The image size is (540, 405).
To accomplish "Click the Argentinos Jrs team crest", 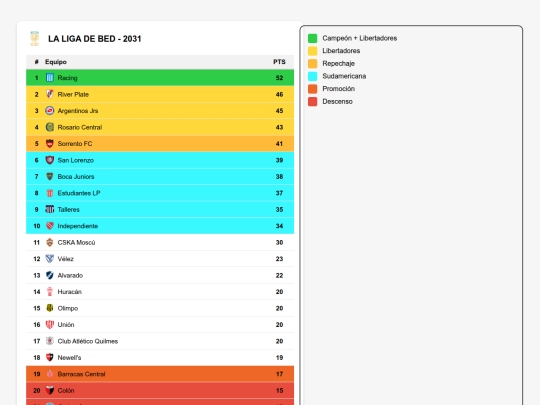I will 50,111.
